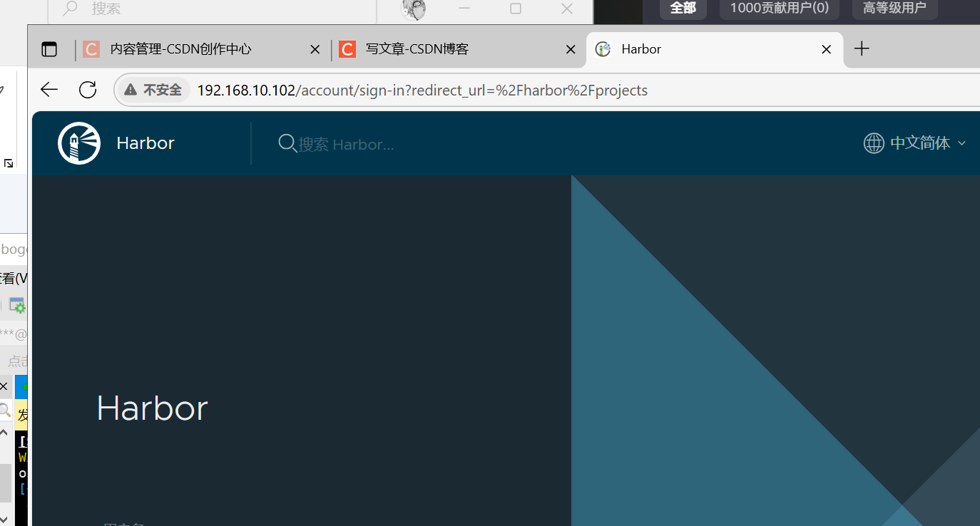Image resolution: width=980 pixels, height=526 pixels.
Task: Close the 内容管理-CSDN创作中心 tab
Action: coord(315,49)
